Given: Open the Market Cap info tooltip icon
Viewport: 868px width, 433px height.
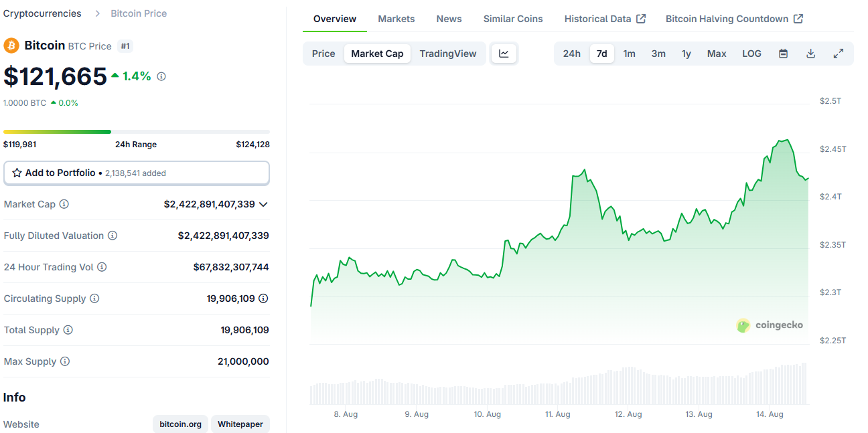Looking at the screenshot, I should tap(64, 204).
